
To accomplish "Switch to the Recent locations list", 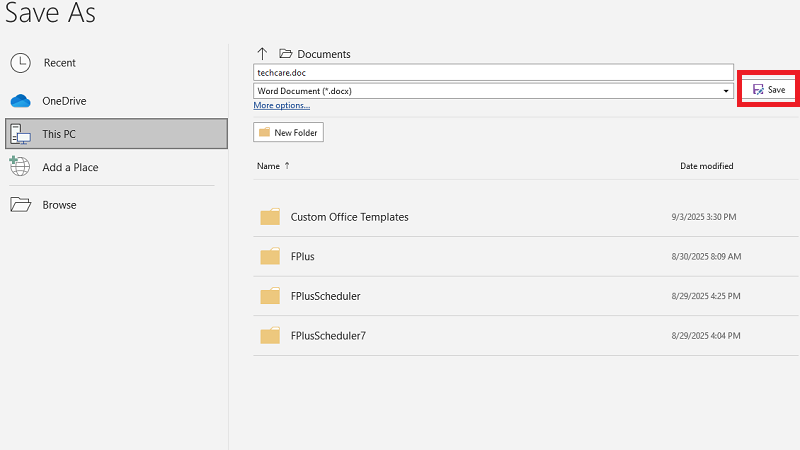I will pos(59,63).
